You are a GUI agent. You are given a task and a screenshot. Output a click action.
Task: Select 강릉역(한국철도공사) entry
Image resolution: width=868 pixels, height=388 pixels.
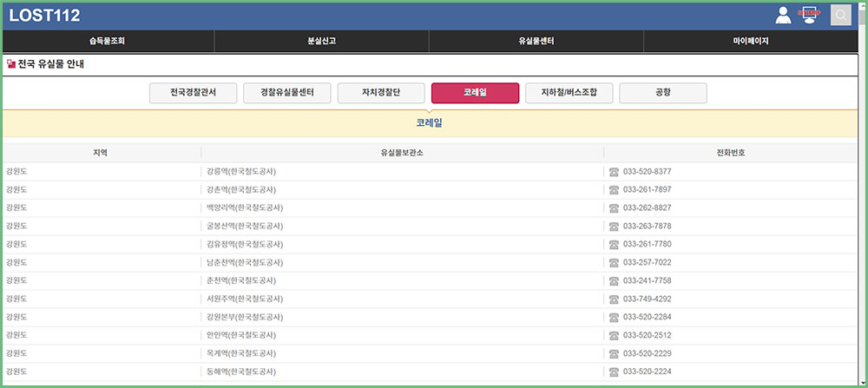point(241,172)
